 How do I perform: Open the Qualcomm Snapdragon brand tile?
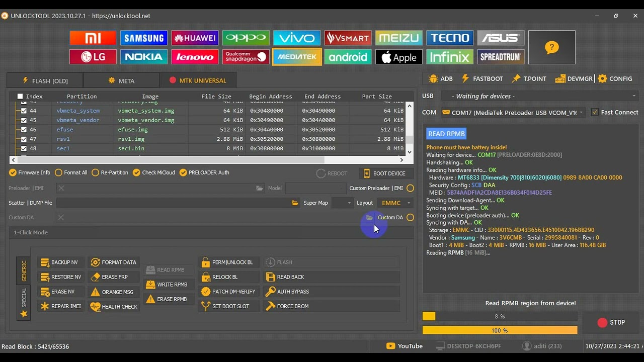(246, 57)
